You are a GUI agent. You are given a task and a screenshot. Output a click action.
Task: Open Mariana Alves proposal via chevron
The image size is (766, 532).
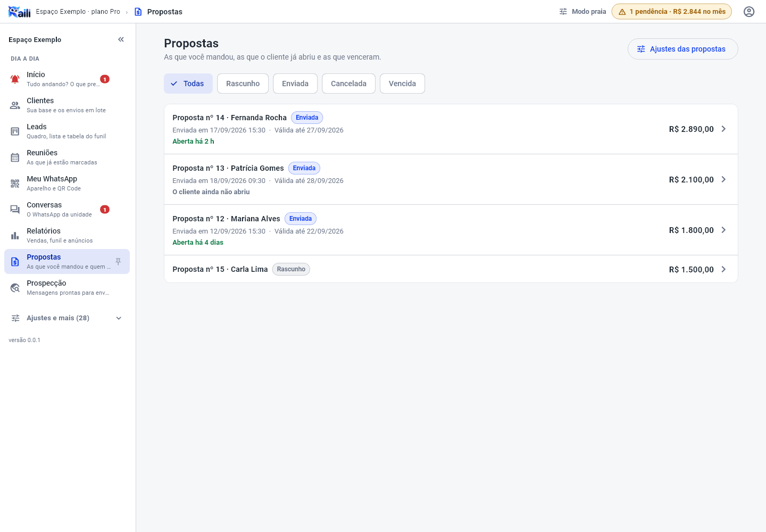[723, 230]
